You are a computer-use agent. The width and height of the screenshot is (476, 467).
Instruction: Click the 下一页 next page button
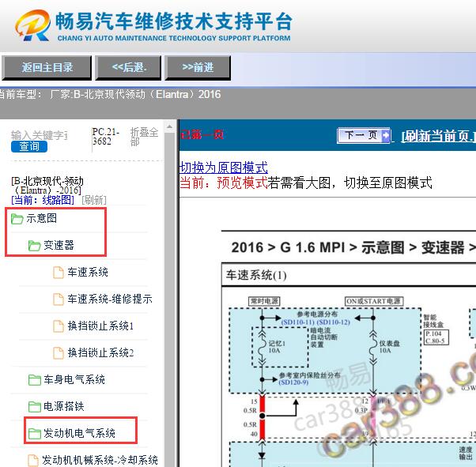coord(364,135)
